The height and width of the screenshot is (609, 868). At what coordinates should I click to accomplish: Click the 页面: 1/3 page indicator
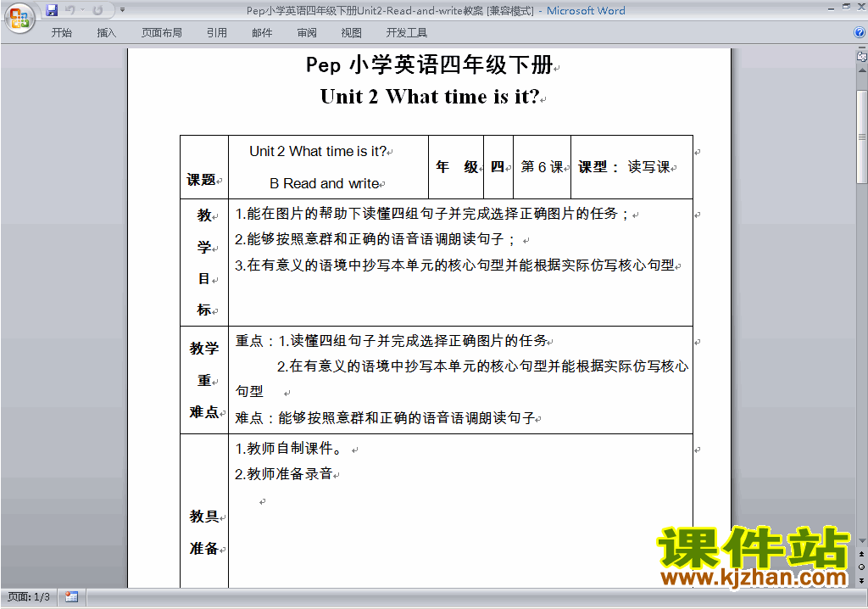(29, 597)
